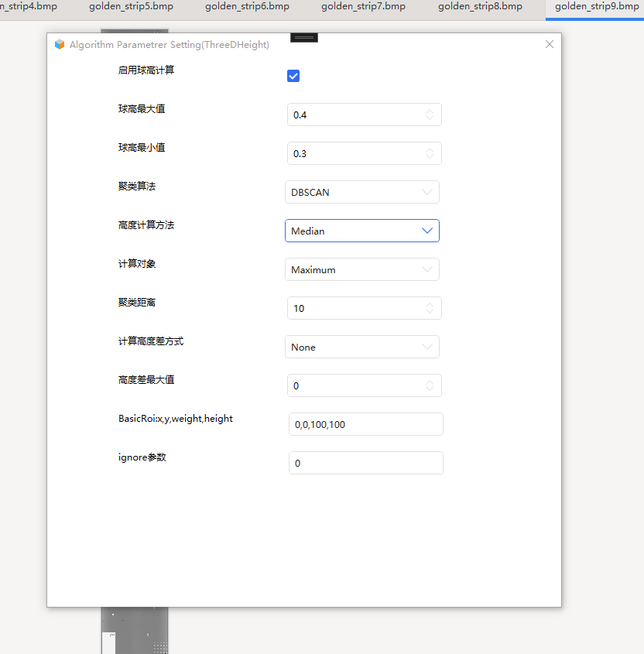The width and height of the screenshot is (644, 654).
Task: Open the 计算高度差方式 None dropdown
Action: (x=362, y=347)
